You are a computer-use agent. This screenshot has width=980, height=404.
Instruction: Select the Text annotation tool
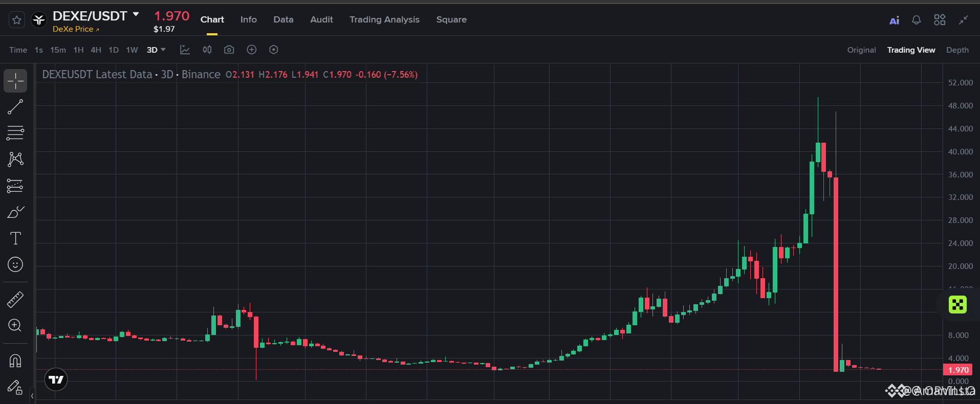(15, 238)
